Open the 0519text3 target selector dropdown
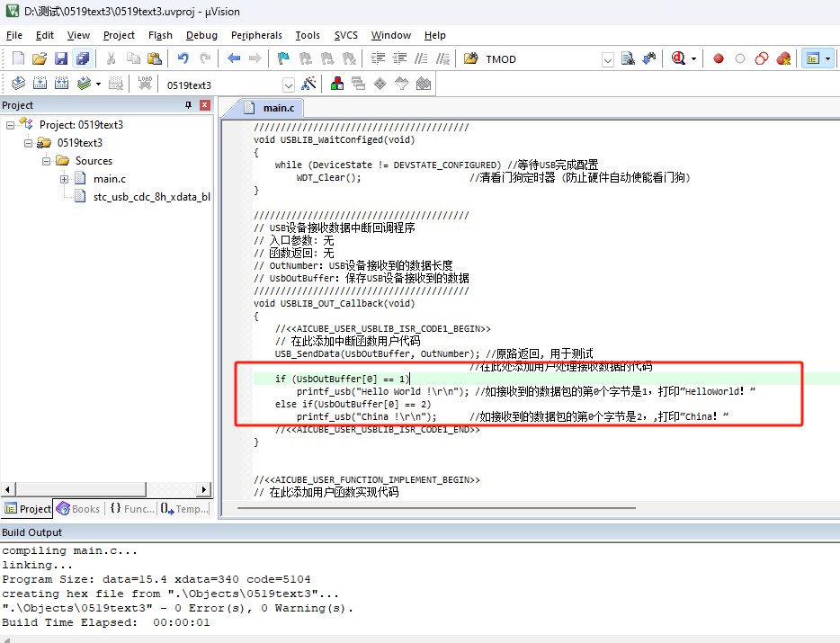Screen dimensions: 840x643 [x=288, y=85]
